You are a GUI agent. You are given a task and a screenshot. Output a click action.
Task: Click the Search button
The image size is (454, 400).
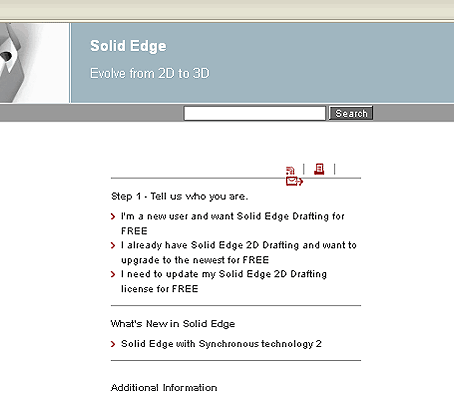click(351, 113)
